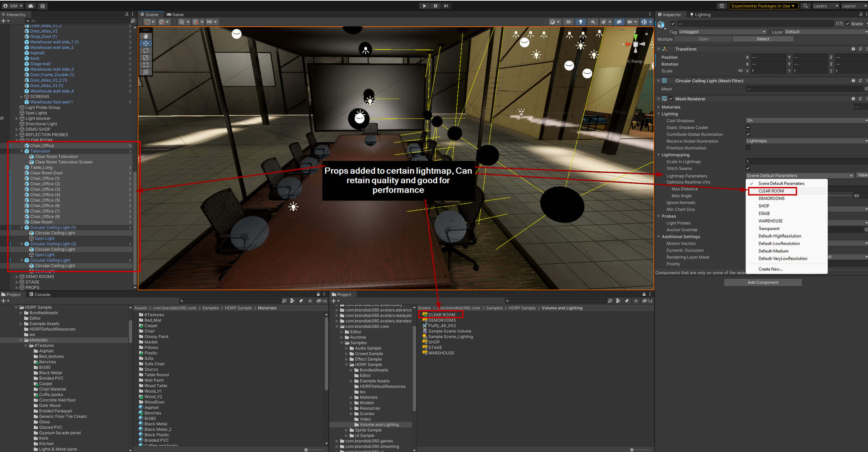Collapse the Television hierarchy item

point(22,151)
